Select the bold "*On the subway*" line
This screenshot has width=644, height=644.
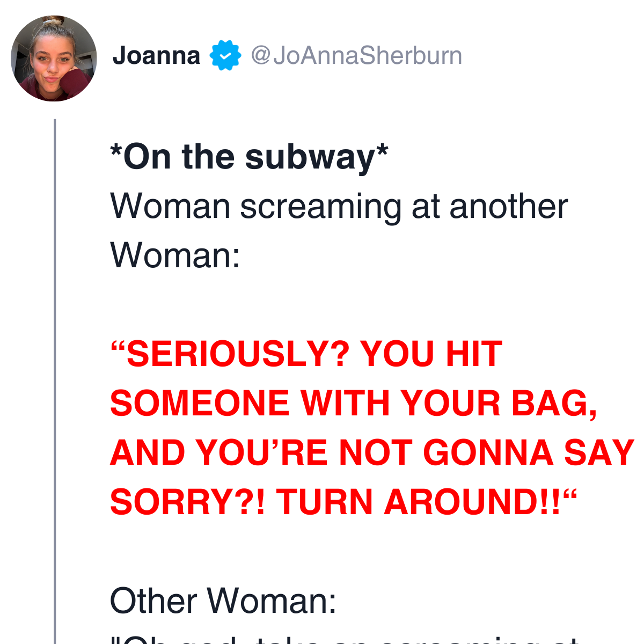[249, 157]
